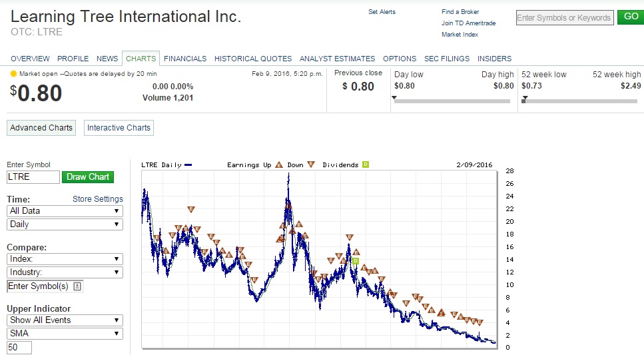Open the Historical Quotes tab
This screenshot has height=355, width=644.
pyautogui.click(x=253, y=59)
